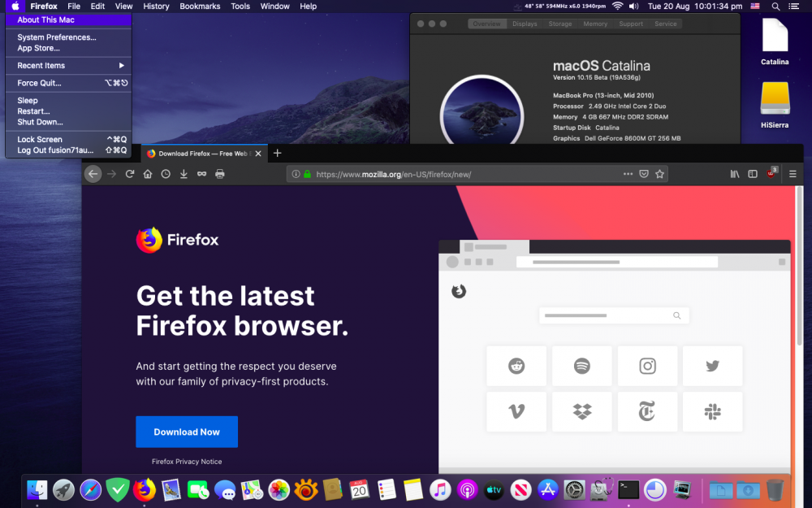The width and height of the screenshot is (812, 508).
Task: Select Sleep in Apple menu
Action: 68,101
